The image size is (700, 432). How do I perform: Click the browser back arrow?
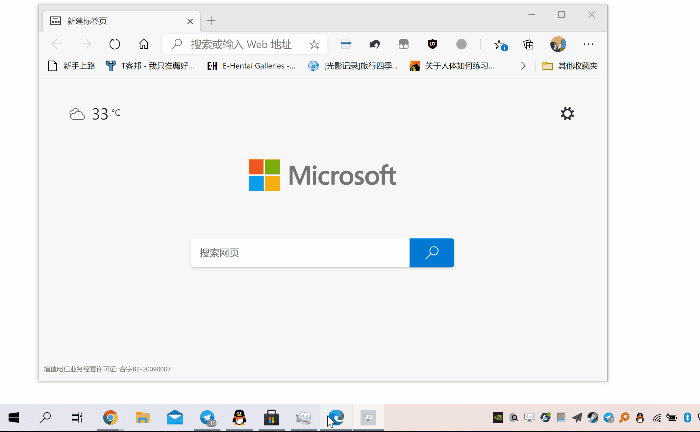(x=57, y=44)
